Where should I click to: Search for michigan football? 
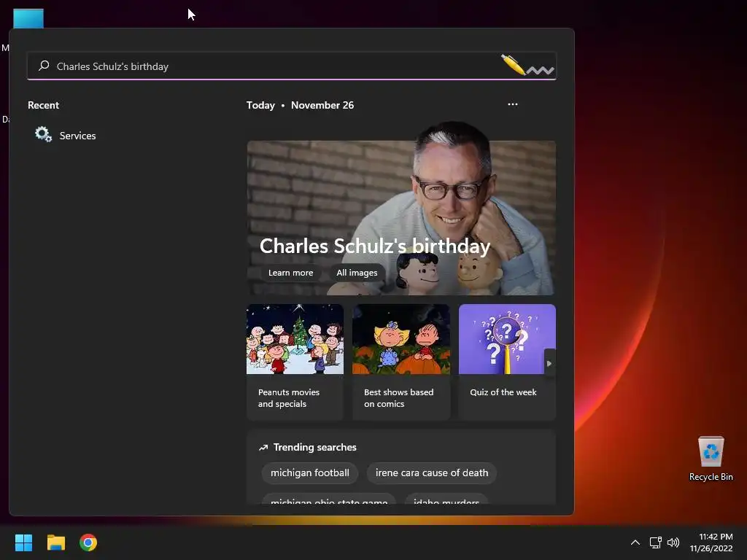click(x=309, y=472)
